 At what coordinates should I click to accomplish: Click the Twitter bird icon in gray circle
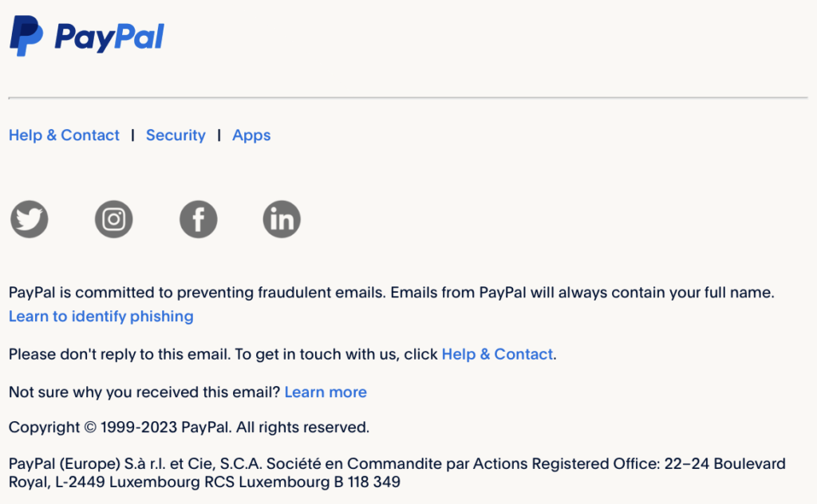[29, 219]
